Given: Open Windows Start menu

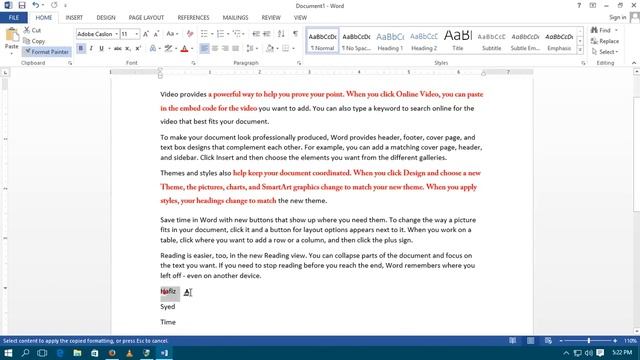Looking at the screenshot, I should point(8,353).
